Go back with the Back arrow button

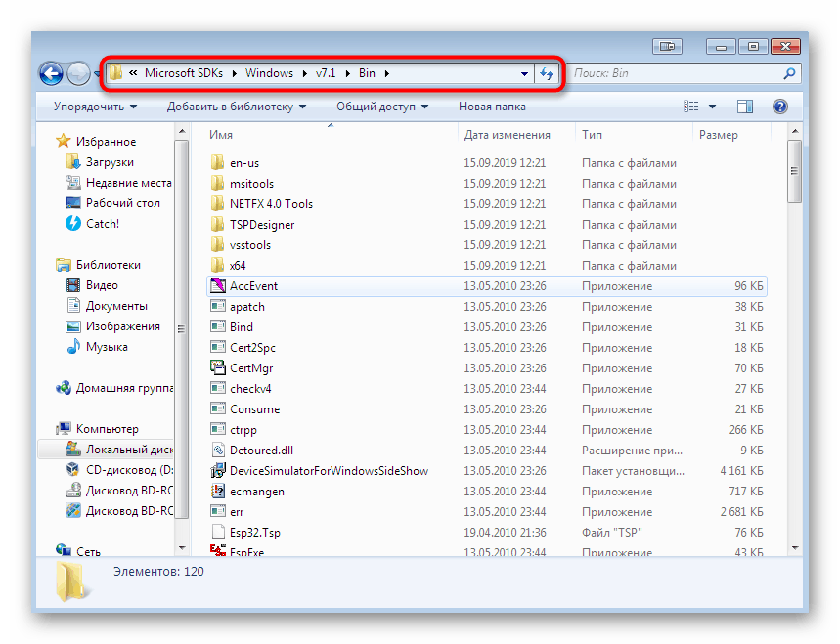(x=52, y=74)
